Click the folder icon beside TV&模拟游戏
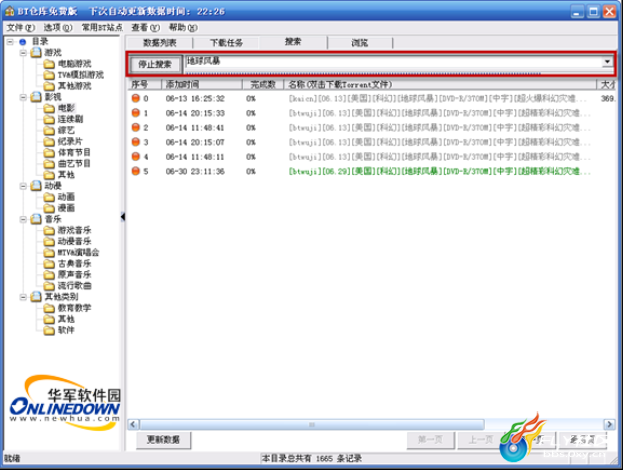623x470 pixels. pos(49,75)
